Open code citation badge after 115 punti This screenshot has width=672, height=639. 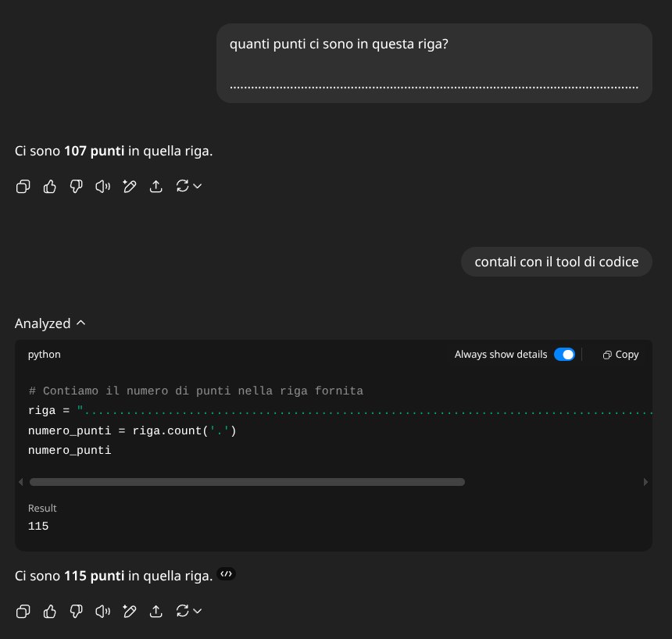tap(227, 574)
